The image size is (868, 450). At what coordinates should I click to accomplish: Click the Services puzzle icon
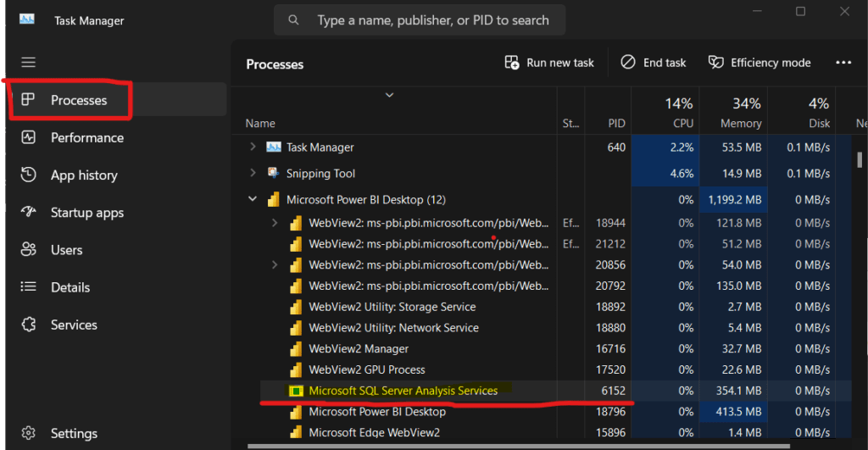point(28,325)
